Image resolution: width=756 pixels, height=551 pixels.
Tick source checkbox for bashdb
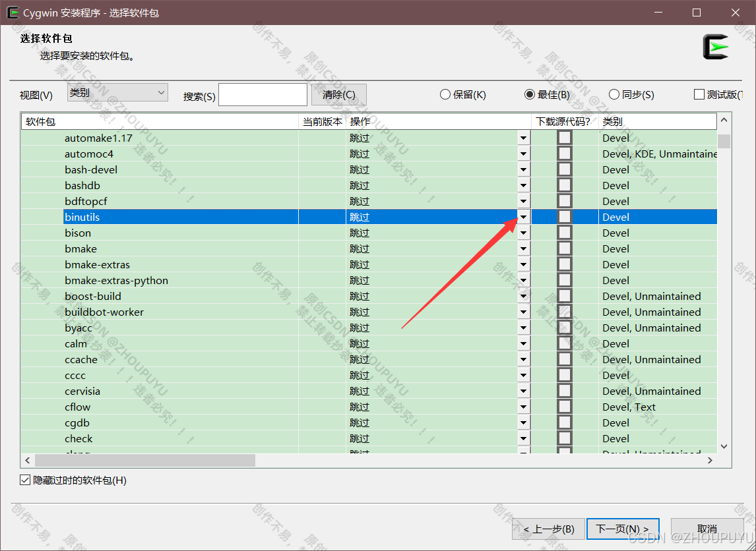(x=564, y=185)
